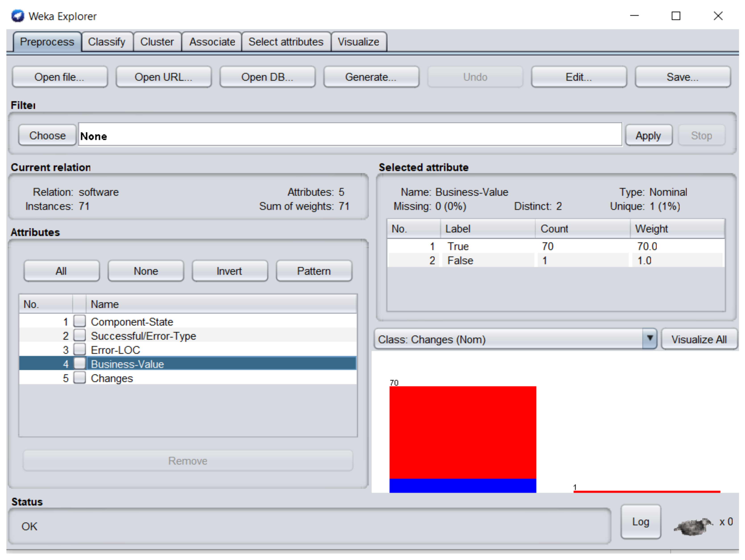Viewport: 745px width, 560px height.
Task: Click the Invert selection button
Action: [229, 271]
